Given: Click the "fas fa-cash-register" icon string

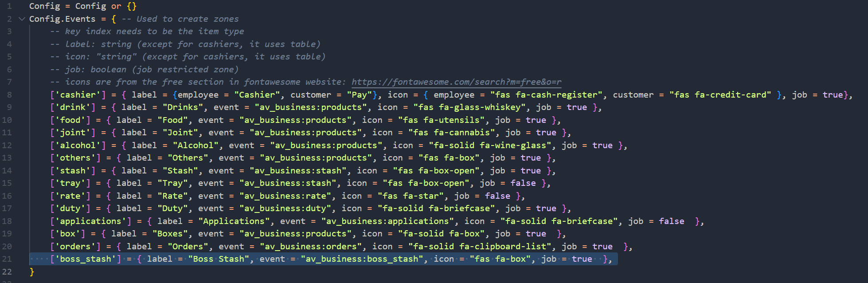Looking at the screenshot, I should pos(546,95).
